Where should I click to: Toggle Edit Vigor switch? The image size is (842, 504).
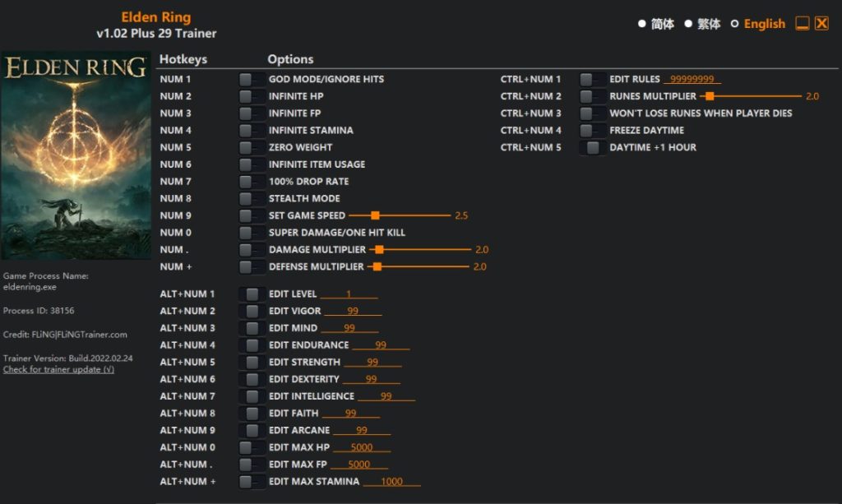pyautogui.click(x=252, y=312)
